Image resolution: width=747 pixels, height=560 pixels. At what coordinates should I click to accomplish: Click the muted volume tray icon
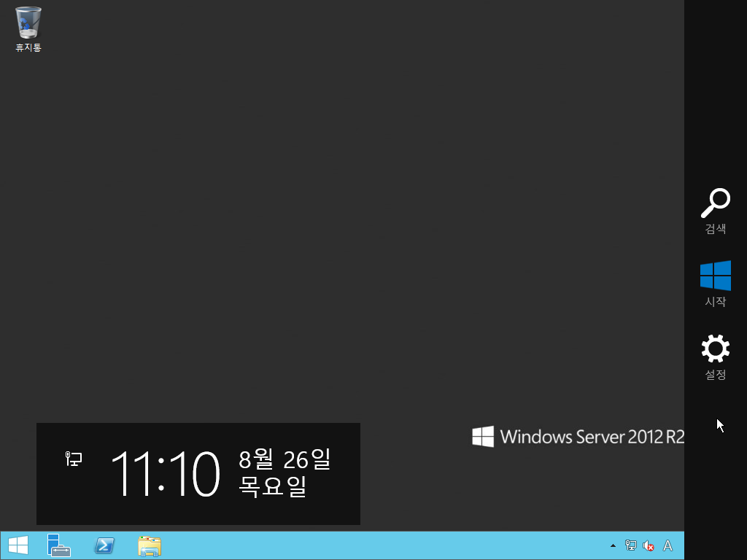[x=648, y=545]
